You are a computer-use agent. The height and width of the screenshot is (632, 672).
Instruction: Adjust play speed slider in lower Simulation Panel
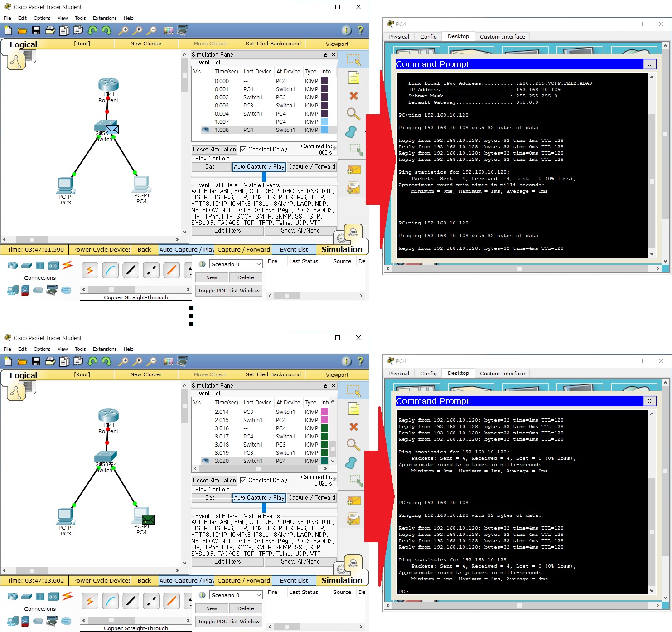(x=264, y=508)
